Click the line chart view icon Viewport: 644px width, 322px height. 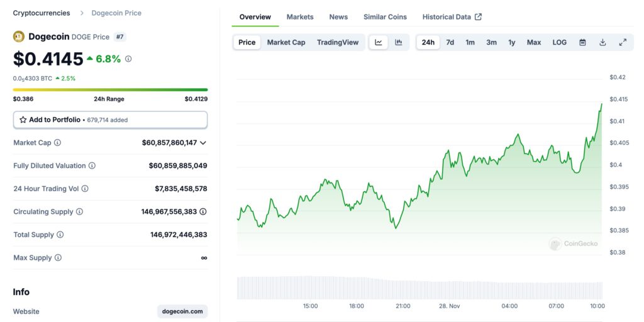pyautogui.click(x=379, y=42)
